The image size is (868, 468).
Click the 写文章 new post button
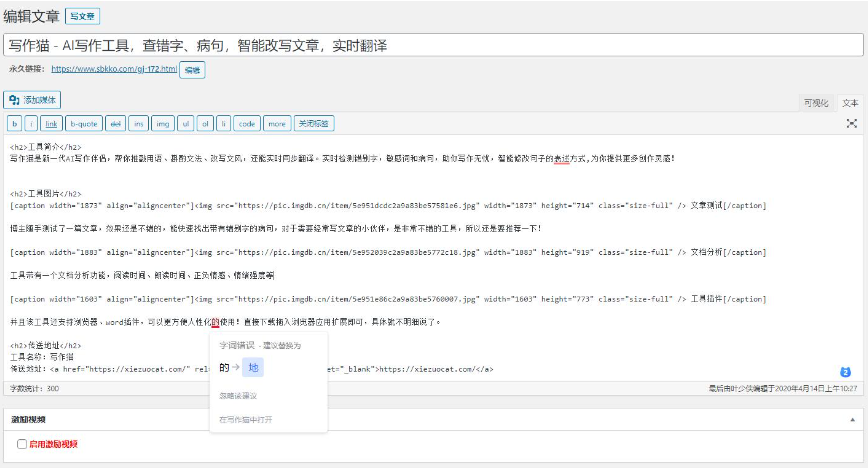coord(82,17)
